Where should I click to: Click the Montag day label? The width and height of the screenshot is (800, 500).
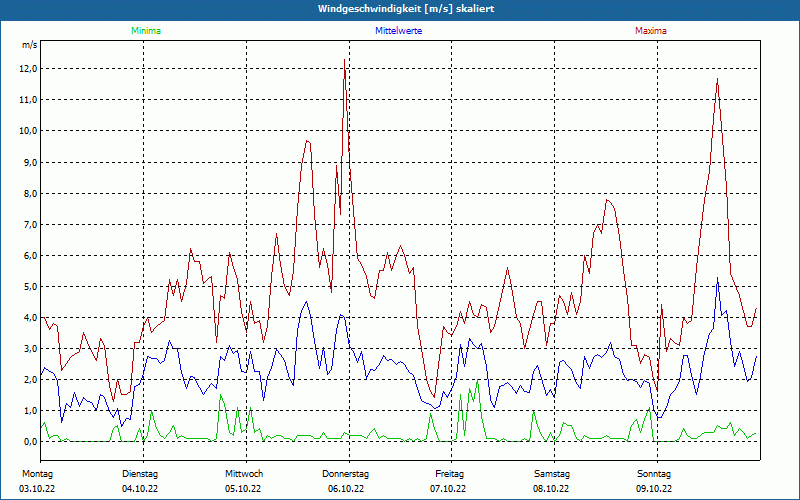(37, 474)
